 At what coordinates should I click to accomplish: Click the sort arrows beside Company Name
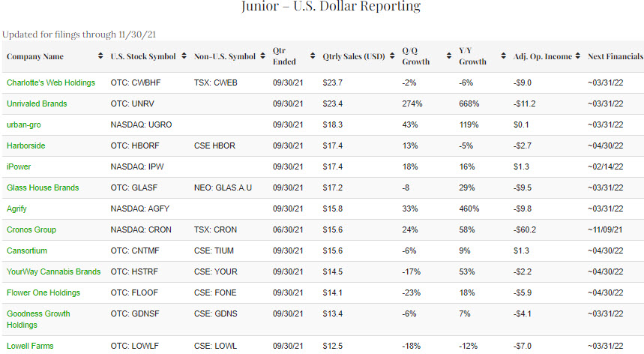pyautogui.click(x=100, y=56)
